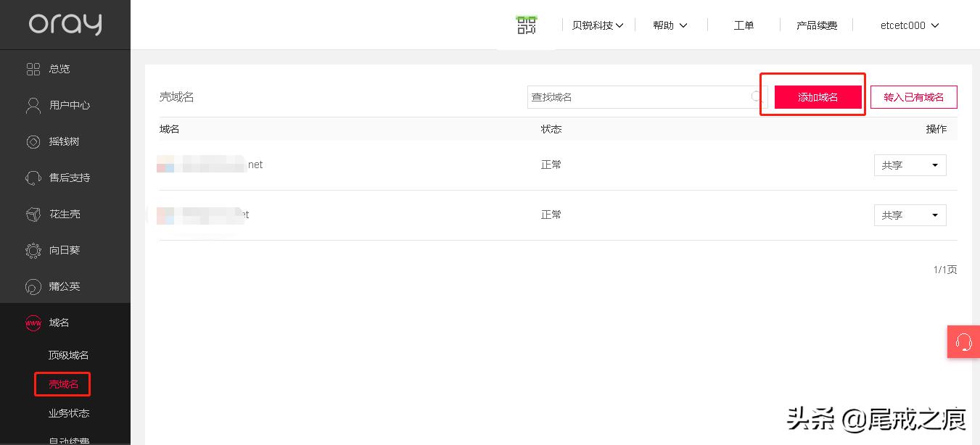Open the QR code icon in header
Viewport: 980px width, 445px height.
coord(527,25)
